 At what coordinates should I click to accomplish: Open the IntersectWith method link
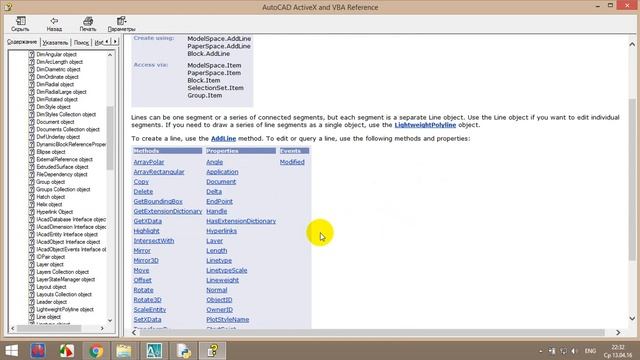[153, 241]
